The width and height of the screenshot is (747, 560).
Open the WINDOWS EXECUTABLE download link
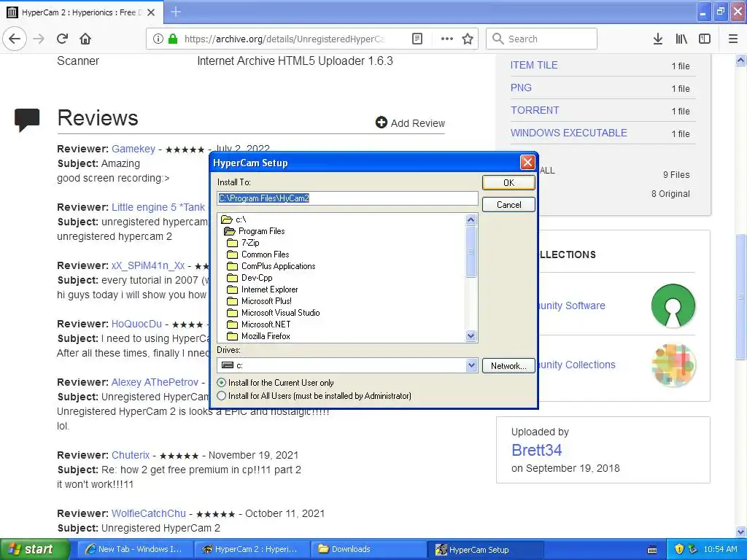click(569, 133)
